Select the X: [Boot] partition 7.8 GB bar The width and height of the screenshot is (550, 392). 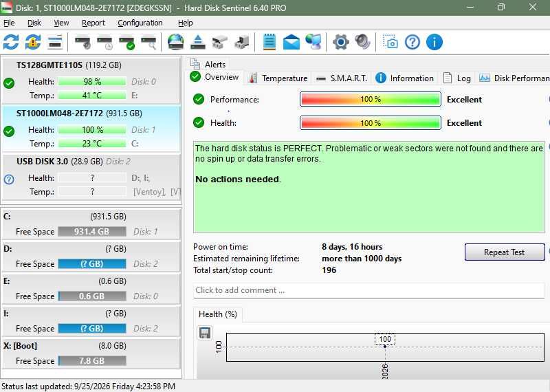pyautogui.click(x=92, y=361)
